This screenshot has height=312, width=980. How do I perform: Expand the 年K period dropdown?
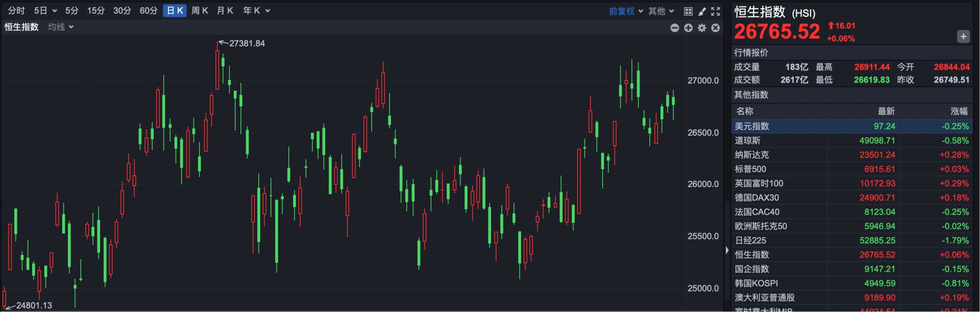(x=256, y=11)
